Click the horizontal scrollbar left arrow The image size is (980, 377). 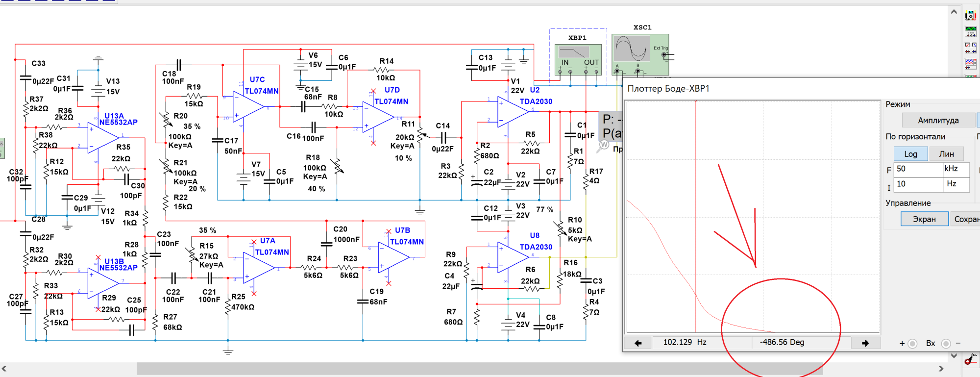pyautogui.click(x=4, y=369)
